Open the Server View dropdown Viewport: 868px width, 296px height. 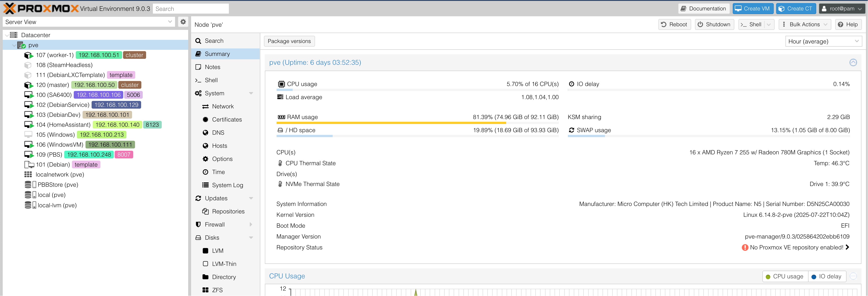pyautogui.click(x=170, y=22)
